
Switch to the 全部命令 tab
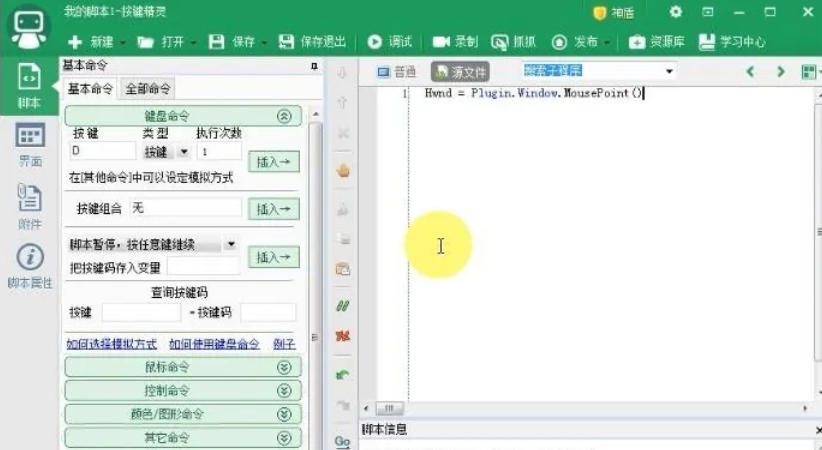[x=148, y=89]
